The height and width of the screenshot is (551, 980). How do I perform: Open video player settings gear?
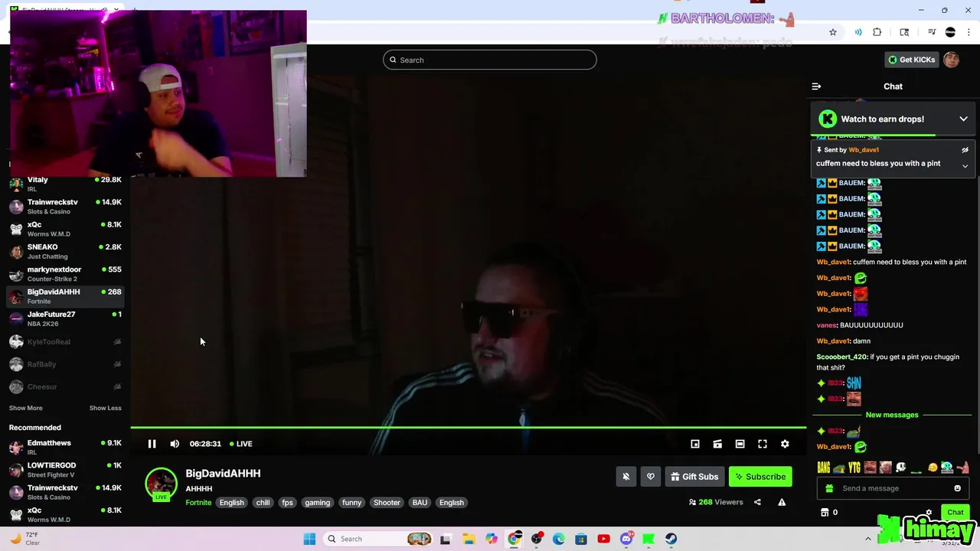pos(785,444)
